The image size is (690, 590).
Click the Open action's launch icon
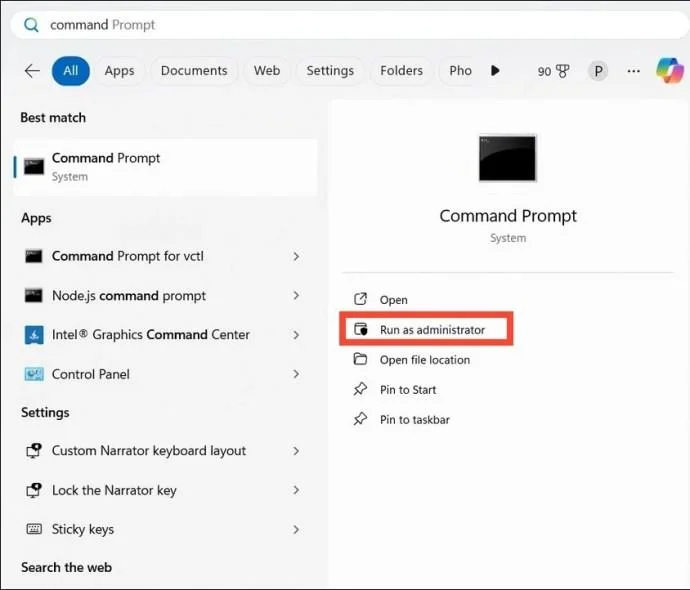360,299
